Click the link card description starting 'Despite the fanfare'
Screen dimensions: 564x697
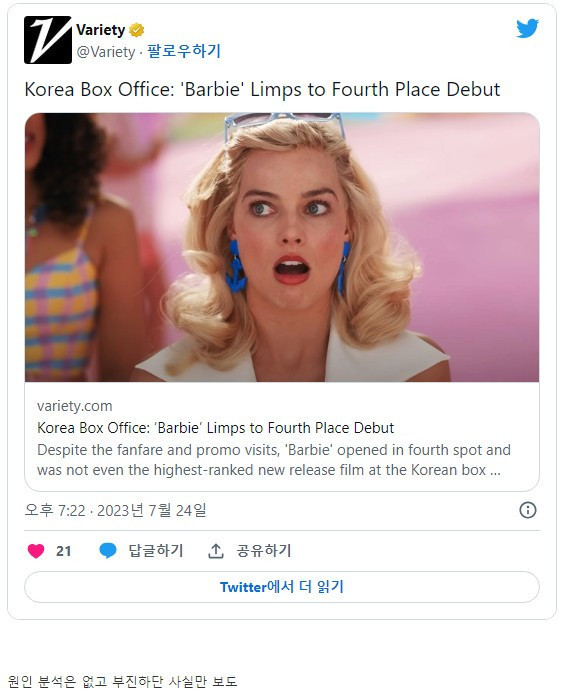coord(274,460)
